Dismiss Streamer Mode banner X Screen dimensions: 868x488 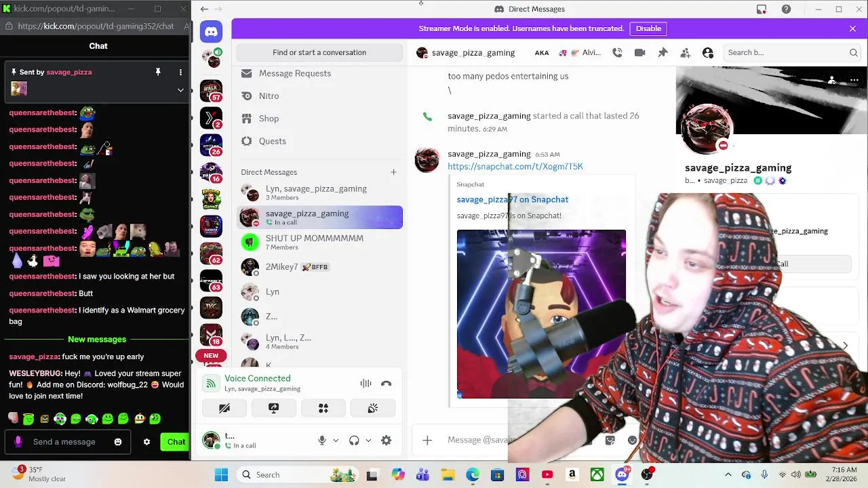point(852,28)
